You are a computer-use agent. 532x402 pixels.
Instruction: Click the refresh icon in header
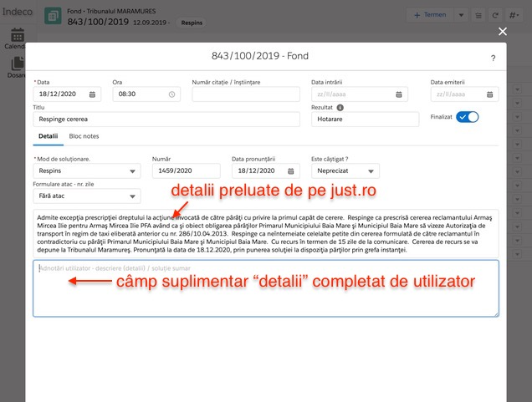(x=497, y=16)
